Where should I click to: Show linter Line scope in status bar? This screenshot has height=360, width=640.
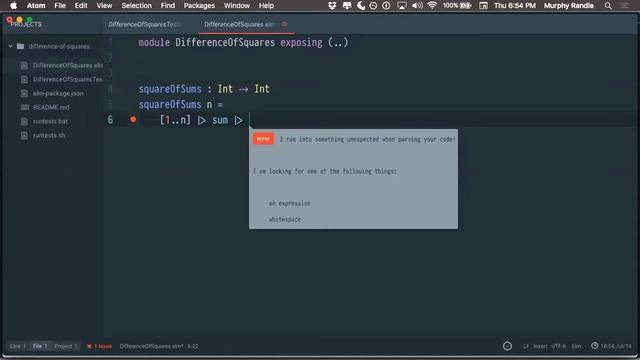pos(17,346)
